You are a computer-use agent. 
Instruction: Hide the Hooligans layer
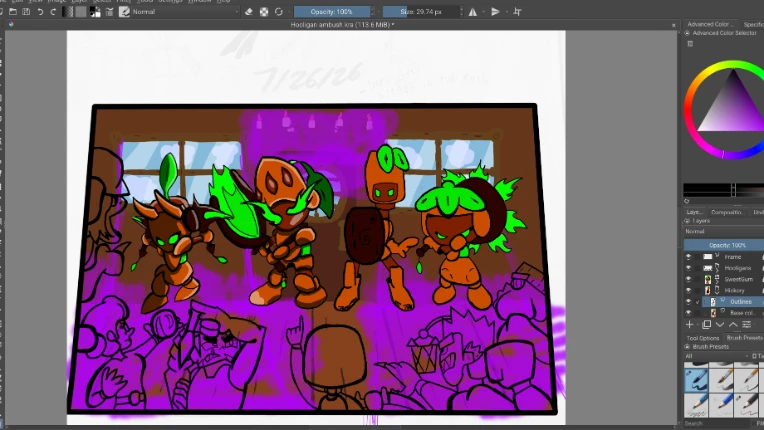point(688,268)
